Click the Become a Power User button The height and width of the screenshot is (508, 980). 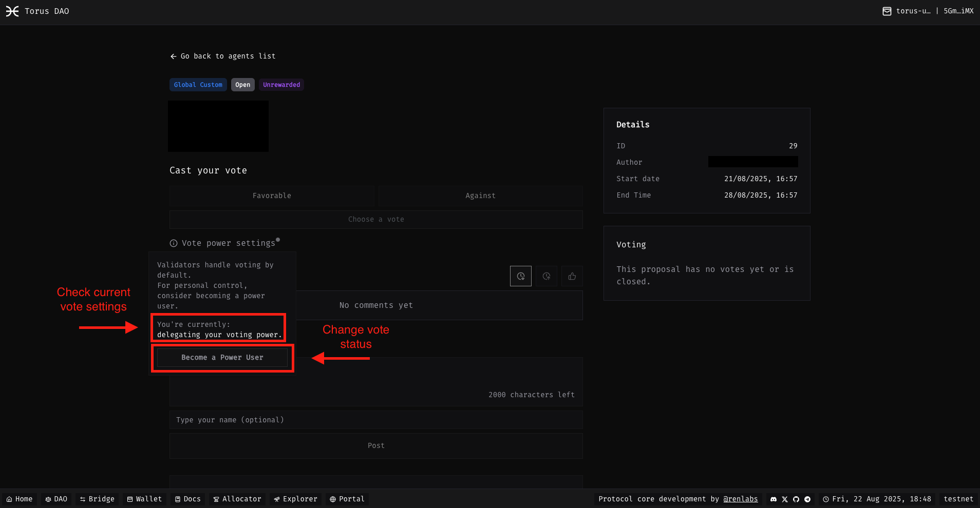click(222, 358)
